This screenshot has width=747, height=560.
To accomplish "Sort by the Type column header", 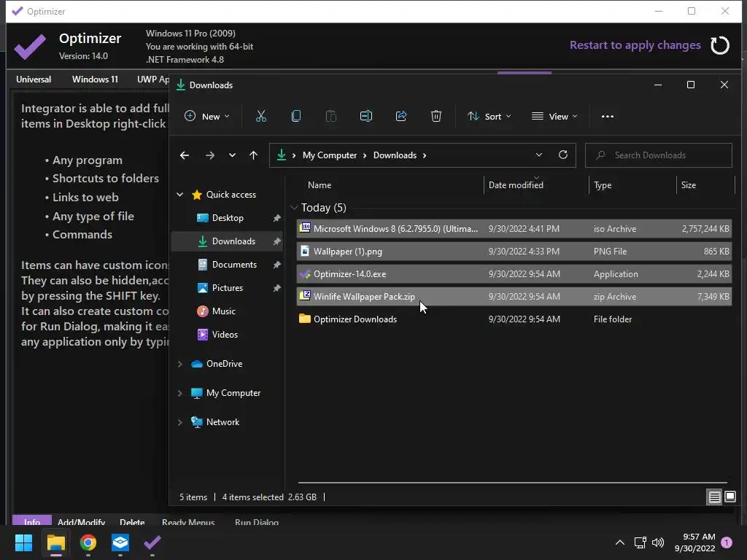I will [x=603, y=185].
